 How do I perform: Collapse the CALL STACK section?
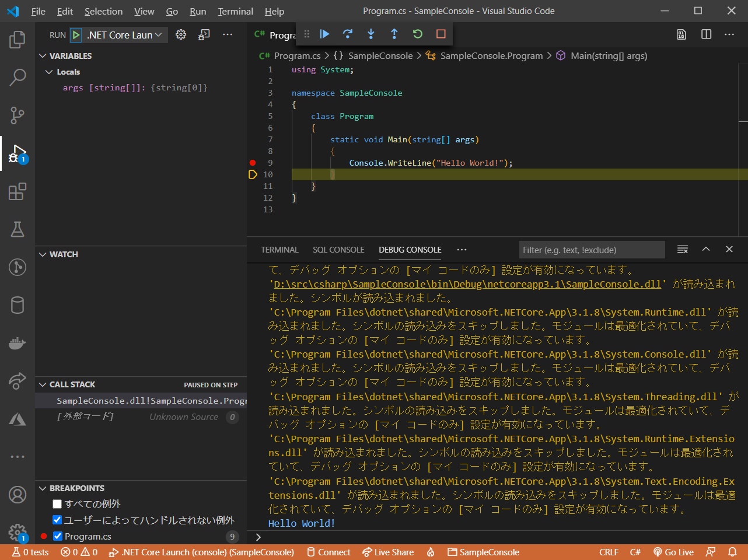point(67,384)
